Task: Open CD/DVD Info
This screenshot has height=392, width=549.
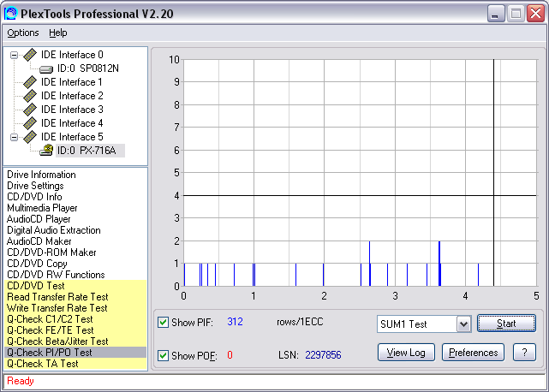Action: point(34,197)
